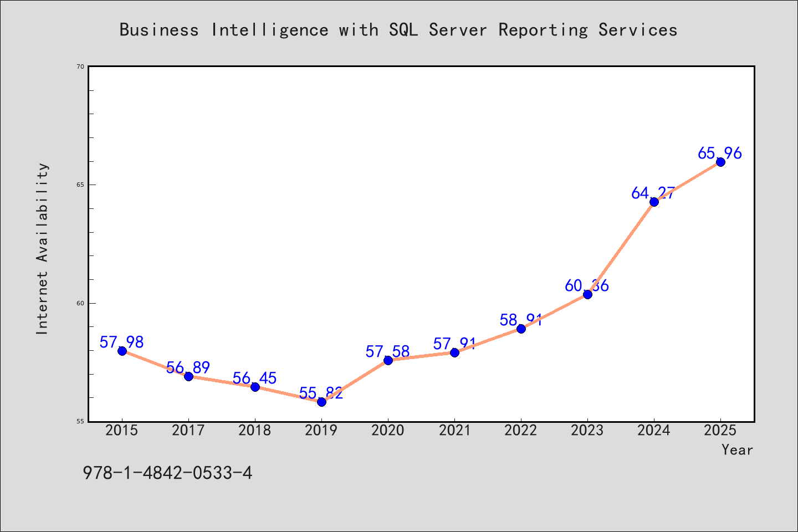Click the ISBN text 978-1-4842-0533-4
This screenshot has height=532, width=798.
167,473
